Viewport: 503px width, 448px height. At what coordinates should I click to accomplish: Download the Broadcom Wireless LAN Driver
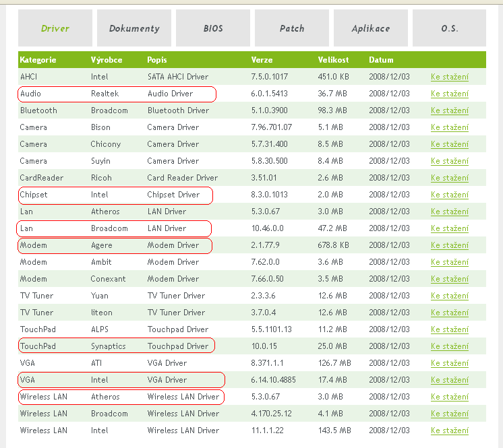click(x=450, y=414)
